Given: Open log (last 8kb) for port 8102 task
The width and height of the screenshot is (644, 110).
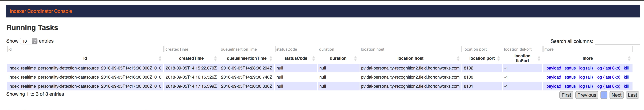Looking at the screenshot, I should pyautogui.click(x=608, y=68).
